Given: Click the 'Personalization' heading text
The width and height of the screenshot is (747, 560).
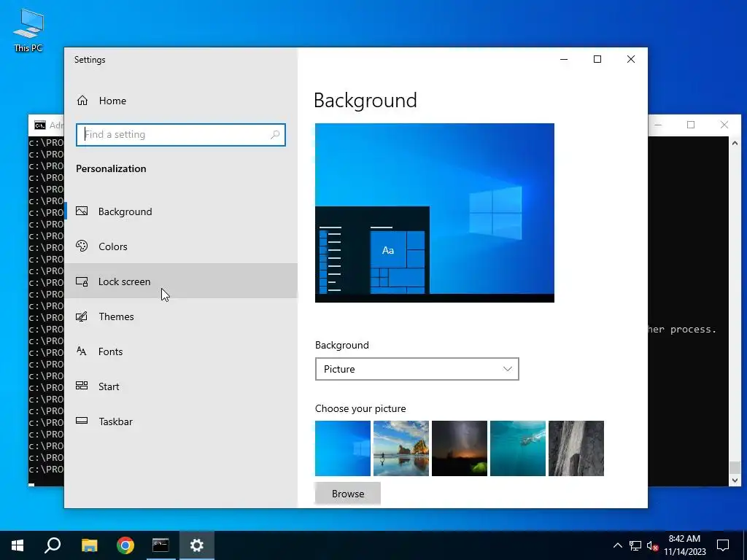Looking at the screenshot, I should click(111, 168).
